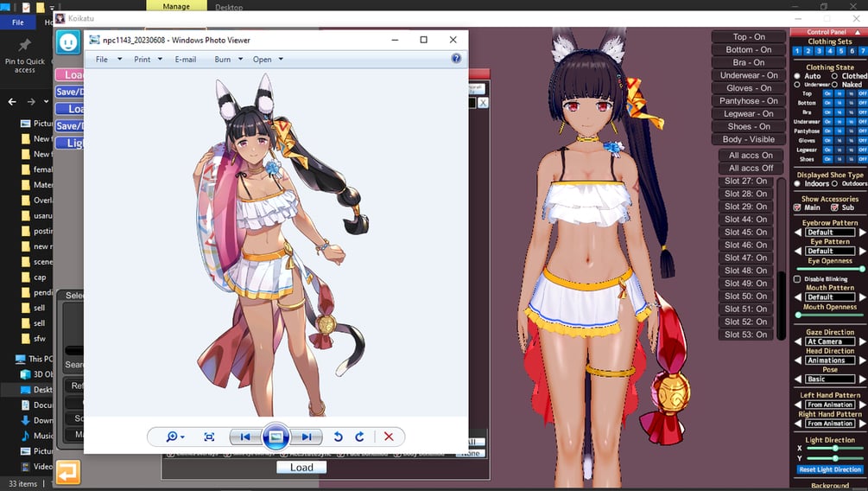This screenshot has height=491, width=868.
Task: Select next Pose with right arrow
Action: 862,379
